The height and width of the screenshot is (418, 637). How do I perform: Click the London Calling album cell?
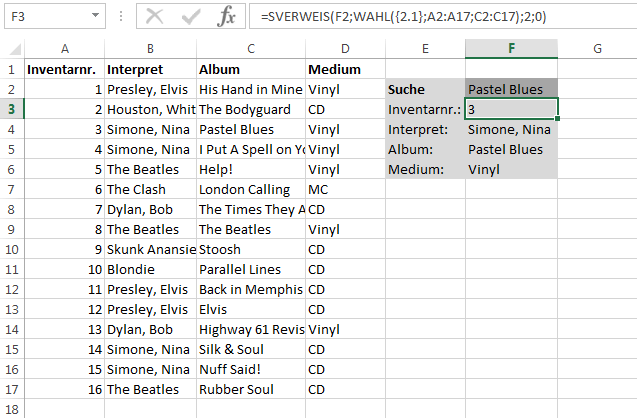pos(251,189)
